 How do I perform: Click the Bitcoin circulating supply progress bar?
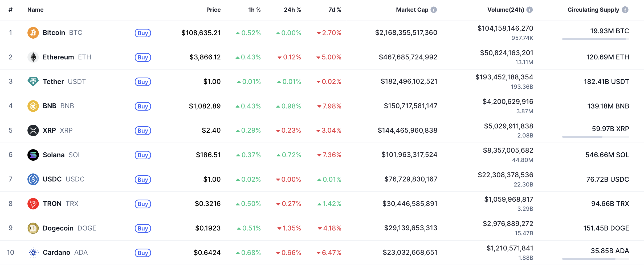tap(596, 39)
